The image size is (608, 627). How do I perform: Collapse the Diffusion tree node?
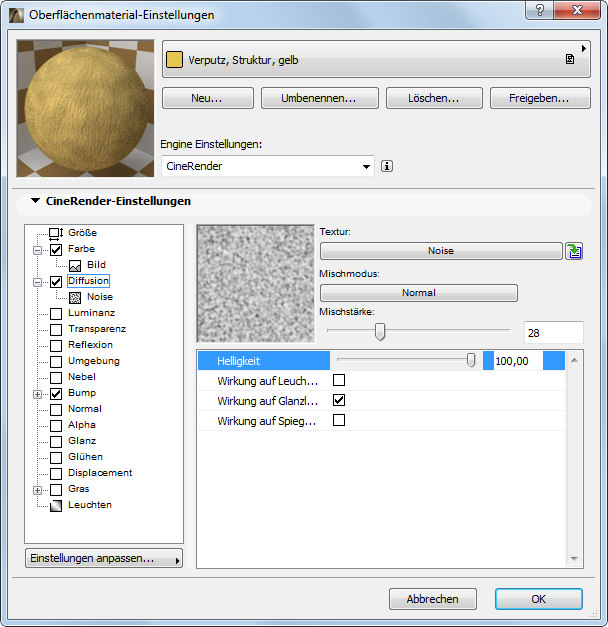[37, 282]
